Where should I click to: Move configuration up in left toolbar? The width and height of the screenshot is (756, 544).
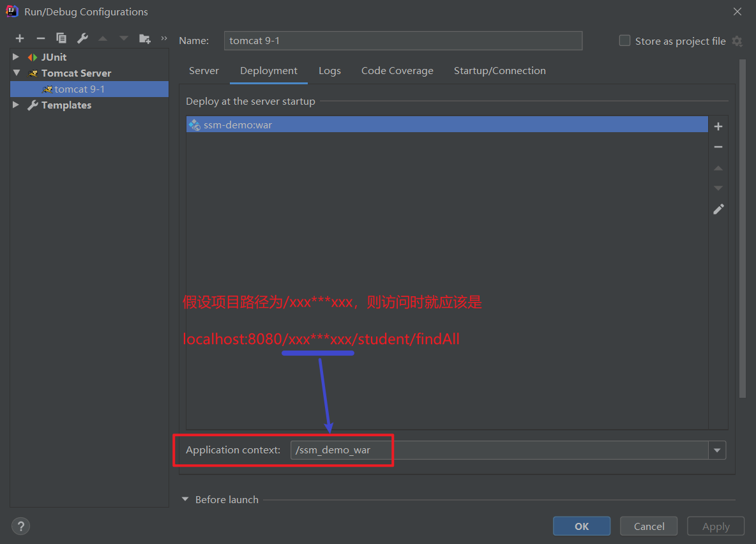tap(103, 38)
